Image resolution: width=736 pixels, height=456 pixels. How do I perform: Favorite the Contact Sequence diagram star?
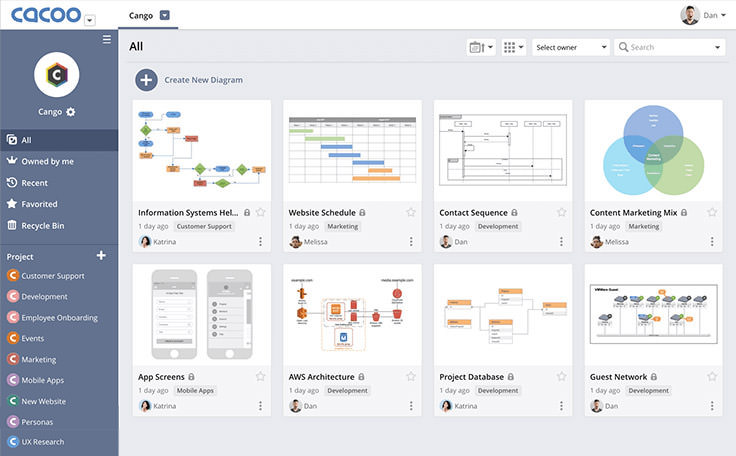pyautogui.click(x=561, y=212)
